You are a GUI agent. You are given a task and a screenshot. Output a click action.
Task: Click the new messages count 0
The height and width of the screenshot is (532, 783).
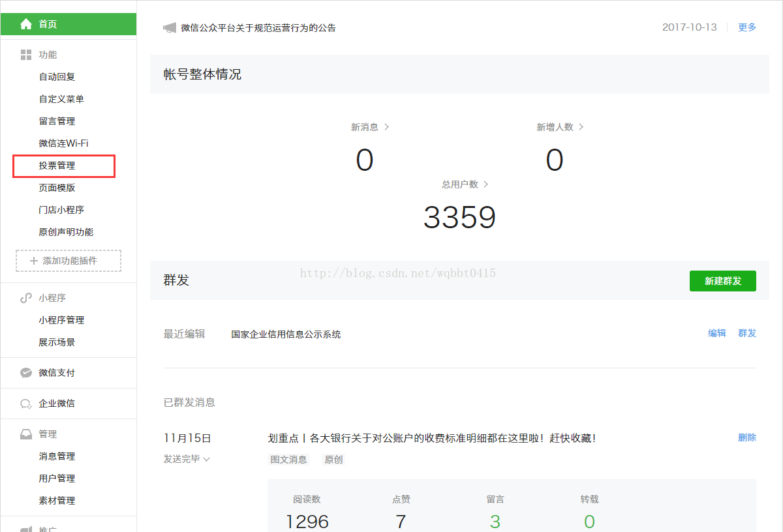pyautogui.click(x=365, y=160)
